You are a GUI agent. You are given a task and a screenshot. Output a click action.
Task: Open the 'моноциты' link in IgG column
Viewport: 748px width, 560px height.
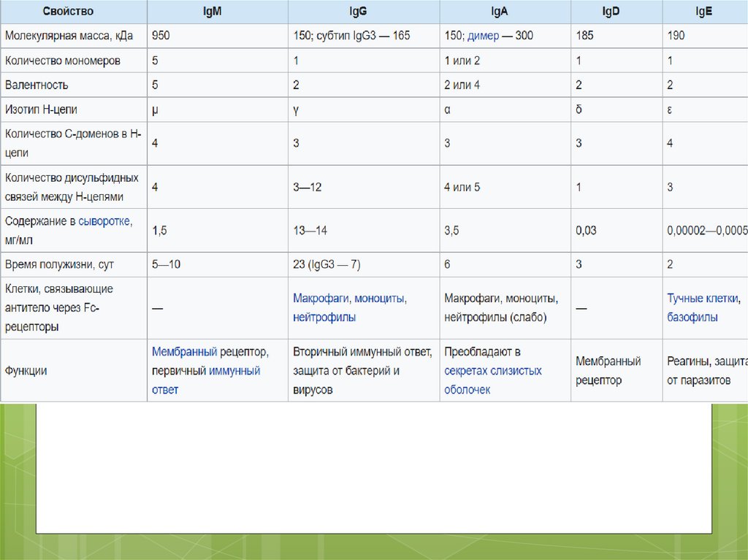pyautogui.click(x=379, y=299)
